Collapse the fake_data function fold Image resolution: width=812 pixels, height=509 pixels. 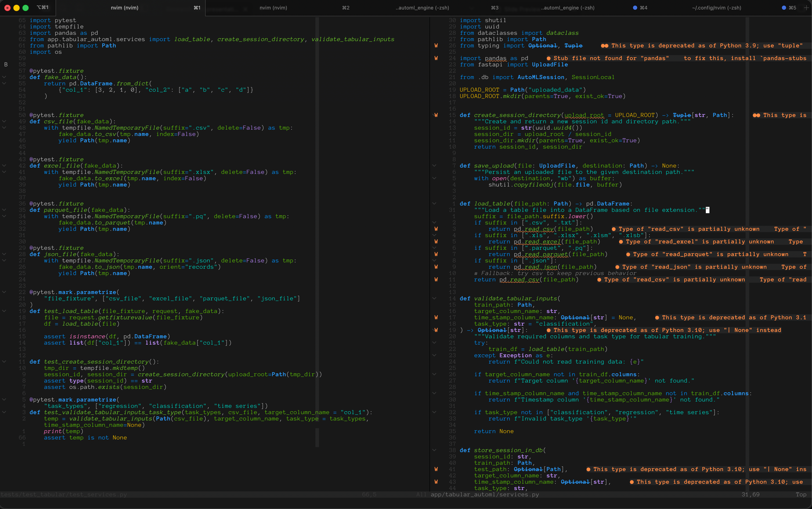tap(4, 77)
